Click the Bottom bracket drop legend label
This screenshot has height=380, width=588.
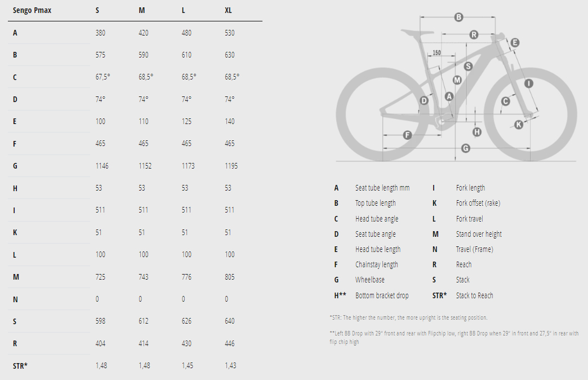(x=381, y=295)
